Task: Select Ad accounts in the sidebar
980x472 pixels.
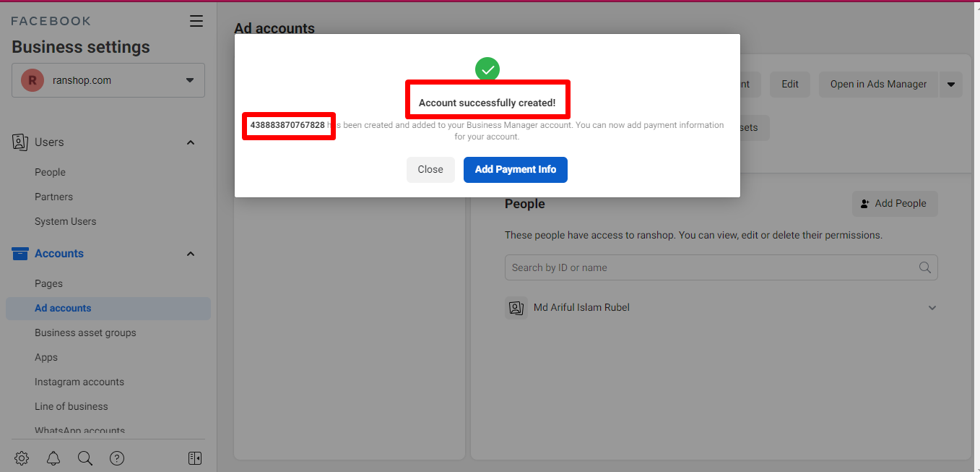Action: (x=108, y=308)
